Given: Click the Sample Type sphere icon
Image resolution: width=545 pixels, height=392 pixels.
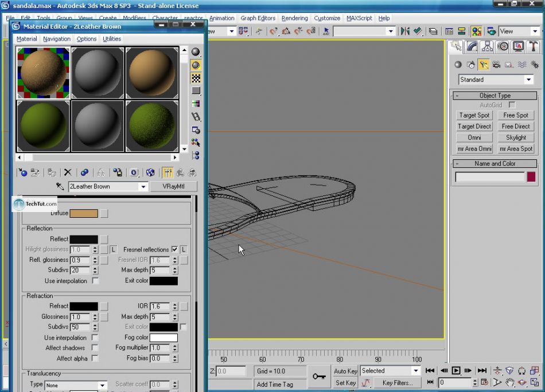Looking at the screenshot, I should coord(196,52).
